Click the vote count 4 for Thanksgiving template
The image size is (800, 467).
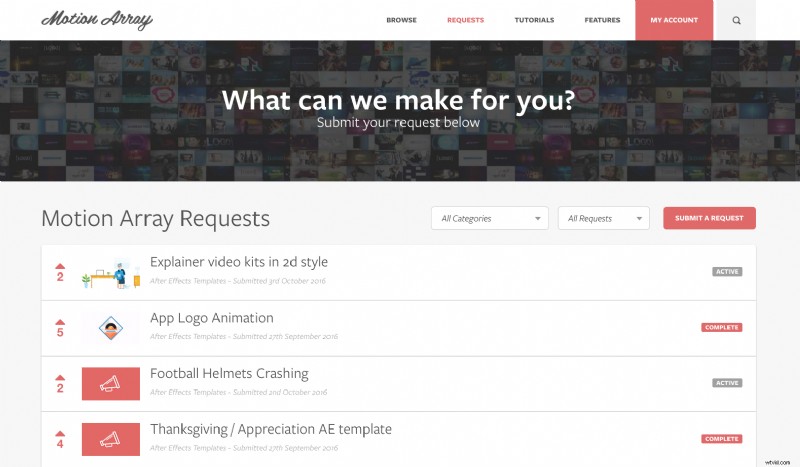tap(60, 444)
